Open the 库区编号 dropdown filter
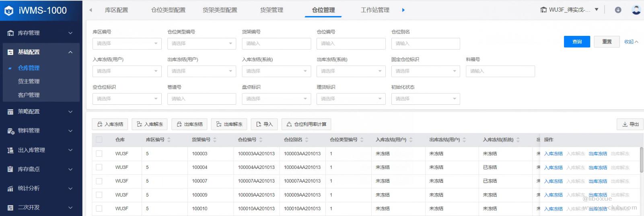644x216 pixels. tap(127, 44)
